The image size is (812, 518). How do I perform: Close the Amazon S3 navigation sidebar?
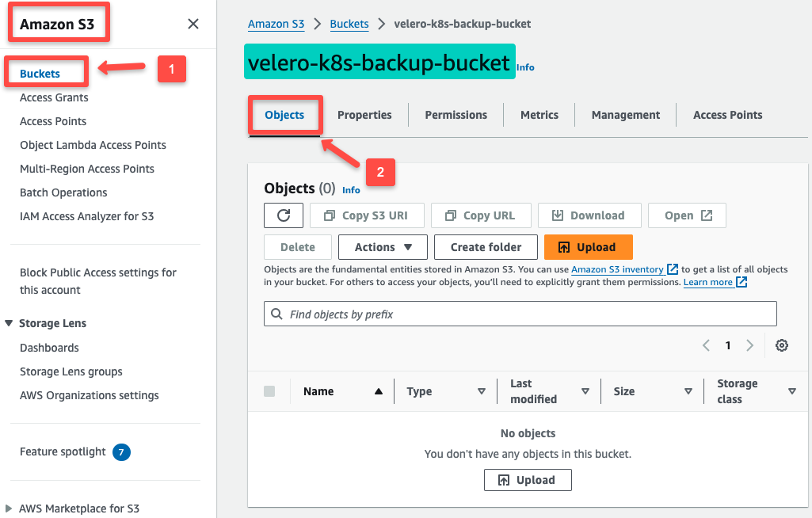pos(193,24)
